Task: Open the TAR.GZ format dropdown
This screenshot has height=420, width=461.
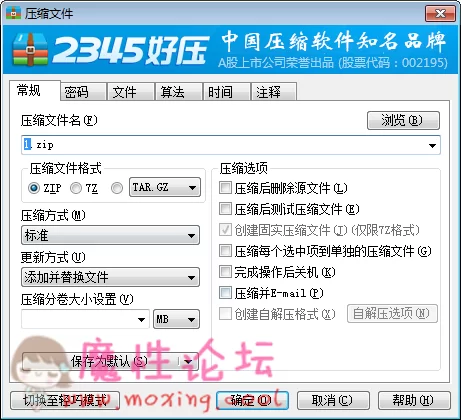Action: pyautogui.click(x=165, y=187)
